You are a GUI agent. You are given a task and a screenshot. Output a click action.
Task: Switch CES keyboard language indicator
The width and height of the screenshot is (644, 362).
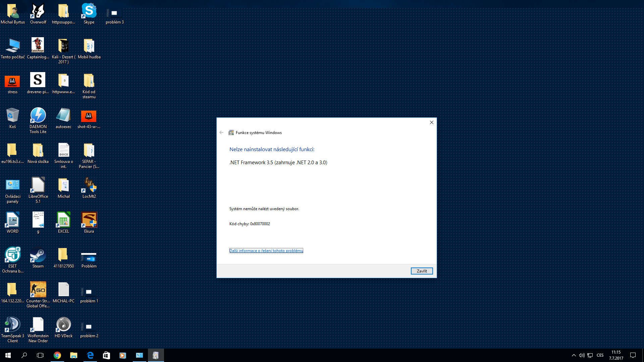(600, 355)
